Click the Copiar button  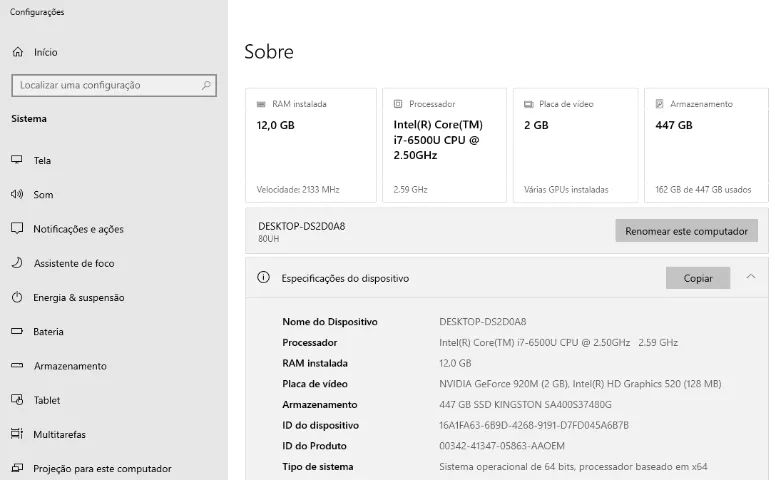(x=698, y=278)
